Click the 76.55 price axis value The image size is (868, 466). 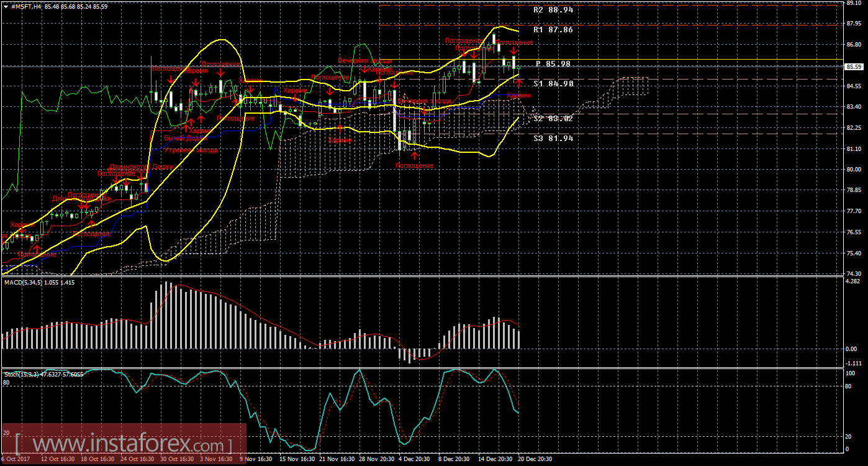pos(854,232)
